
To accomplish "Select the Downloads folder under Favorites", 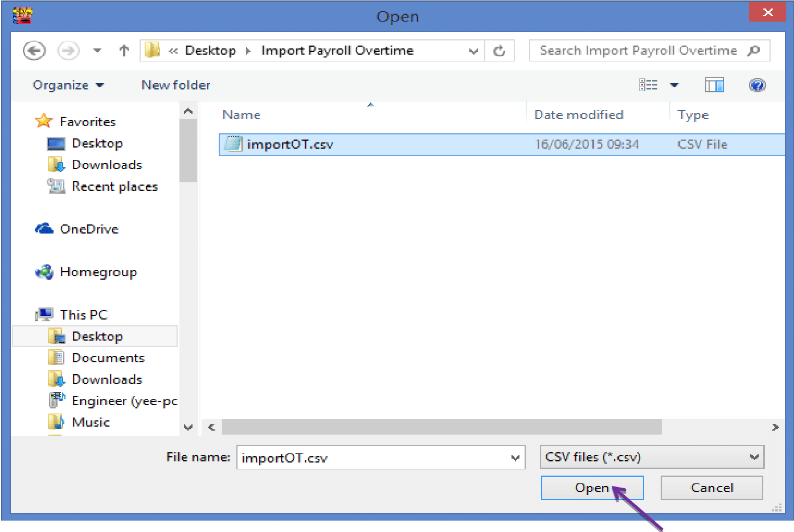I will pos(107,164).
